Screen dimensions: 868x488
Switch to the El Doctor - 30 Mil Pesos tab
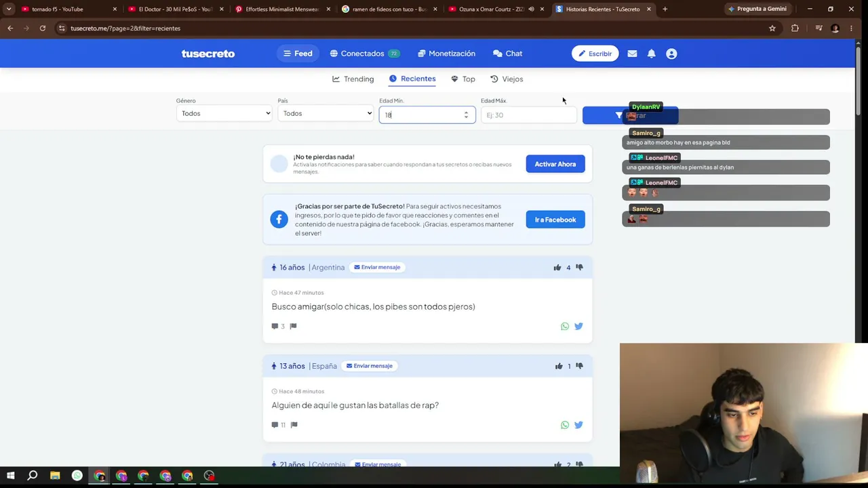175,9
